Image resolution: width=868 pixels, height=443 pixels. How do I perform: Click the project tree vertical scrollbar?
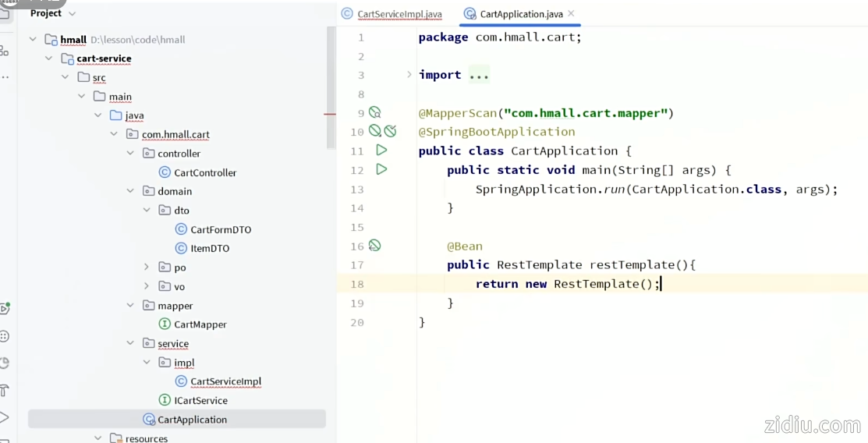pos(331,86)
